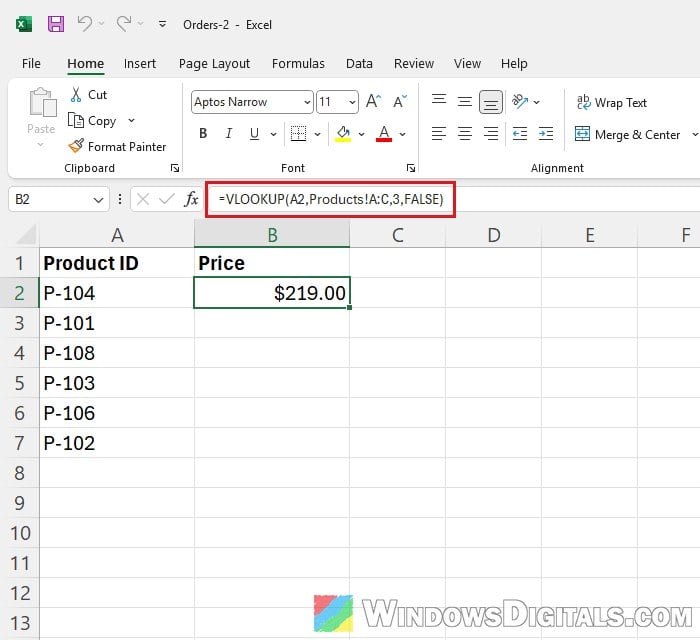Screen dimensions: 700x640
Task: Click the Save icon in title bar
Action: coord(56,24)
